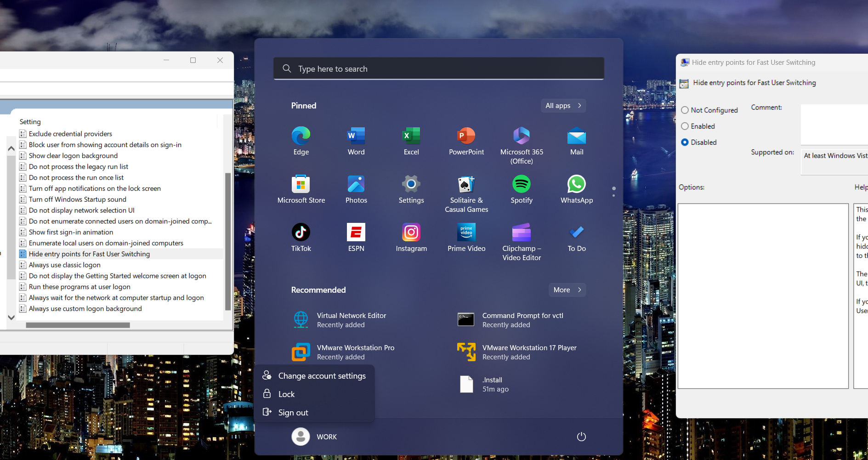The image size is (868, 460).
Task: Select 'Always use classic logon' policy
Action: click(65, 265)
